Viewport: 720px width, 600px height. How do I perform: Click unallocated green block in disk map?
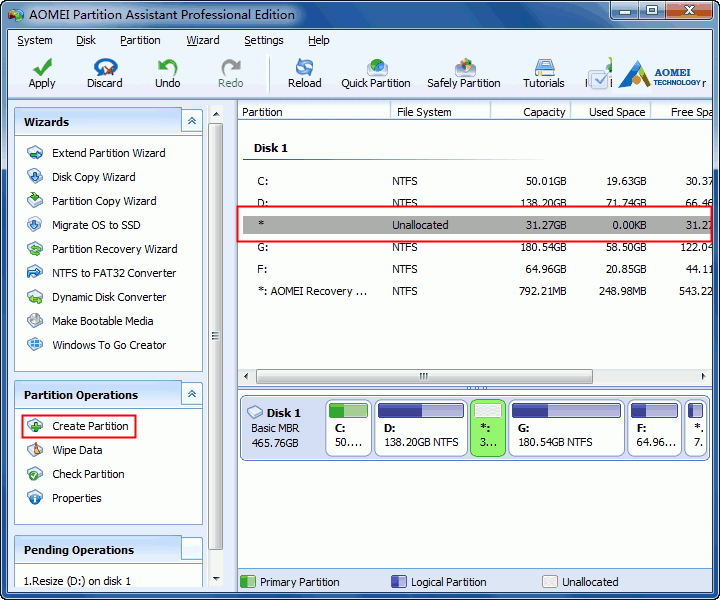488,428
